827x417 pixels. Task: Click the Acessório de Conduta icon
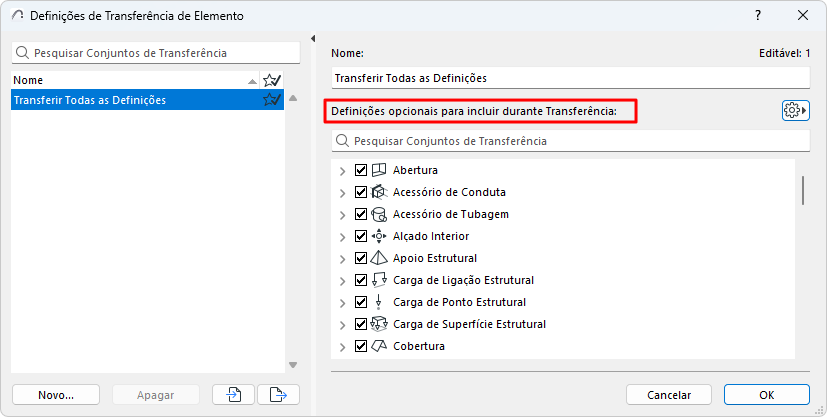point(379,192)
